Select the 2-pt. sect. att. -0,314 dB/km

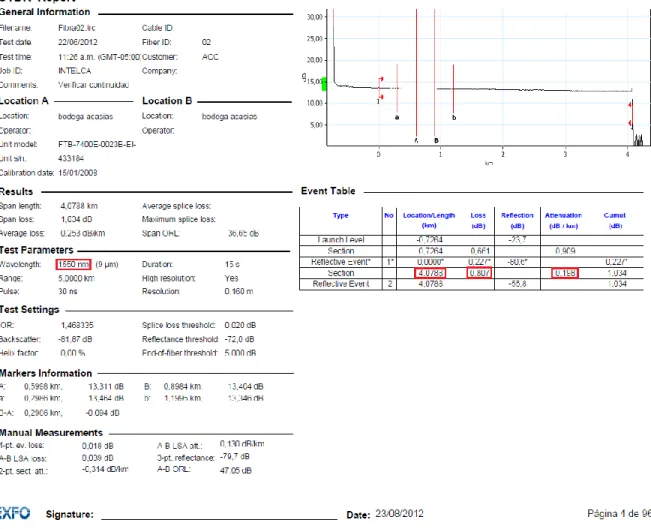tap(105, 470)
